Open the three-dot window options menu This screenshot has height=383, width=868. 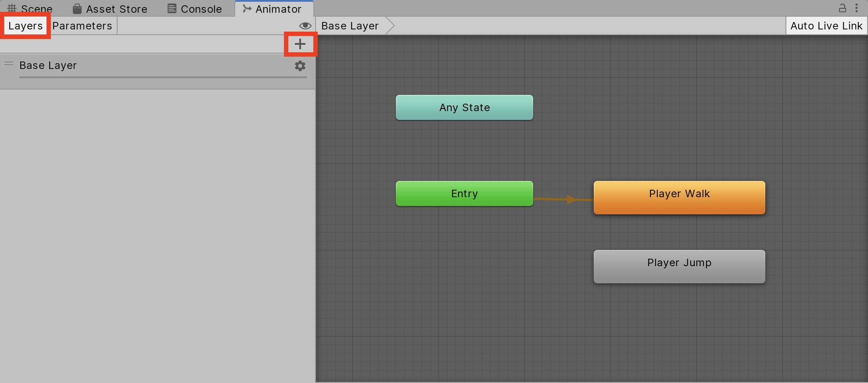(x=857, y=8)
